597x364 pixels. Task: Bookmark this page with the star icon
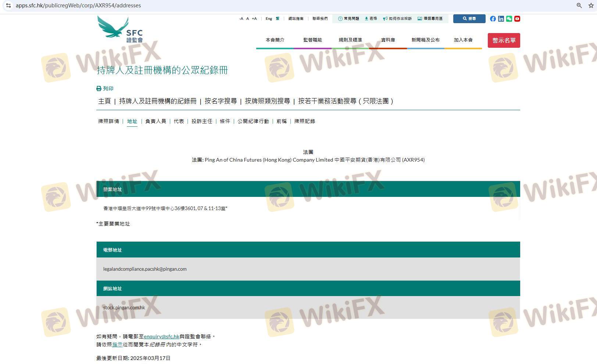[x=591, y=6]
